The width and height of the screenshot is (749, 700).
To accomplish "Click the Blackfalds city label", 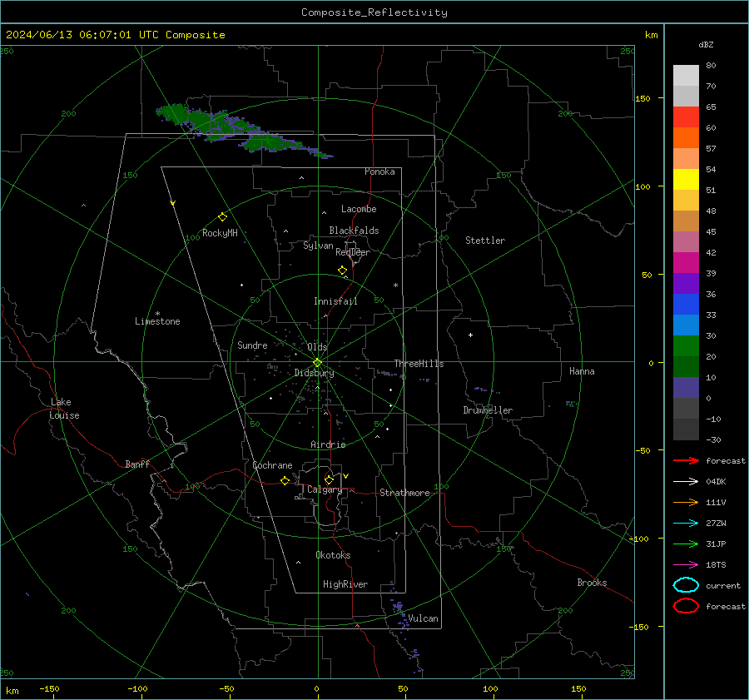I will pos(354,231).
